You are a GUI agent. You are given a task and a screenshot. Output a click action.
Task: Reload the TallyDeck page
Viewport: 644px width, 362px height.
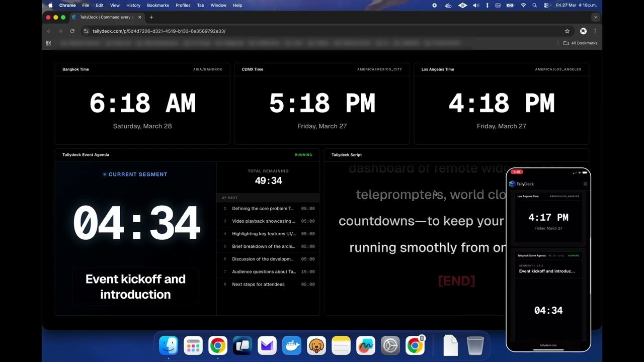(x=72, y=31)
